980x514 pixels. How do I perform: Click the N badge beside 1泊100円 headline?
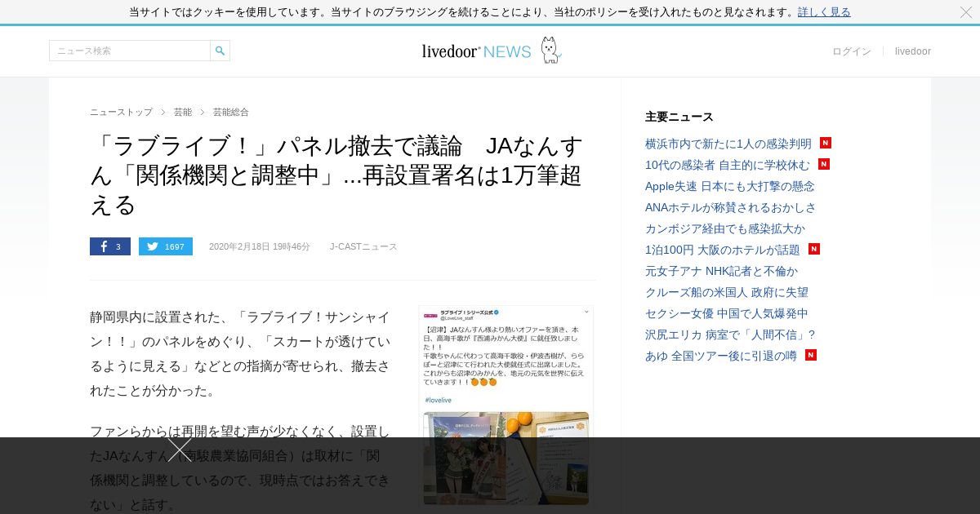[814, 249]
